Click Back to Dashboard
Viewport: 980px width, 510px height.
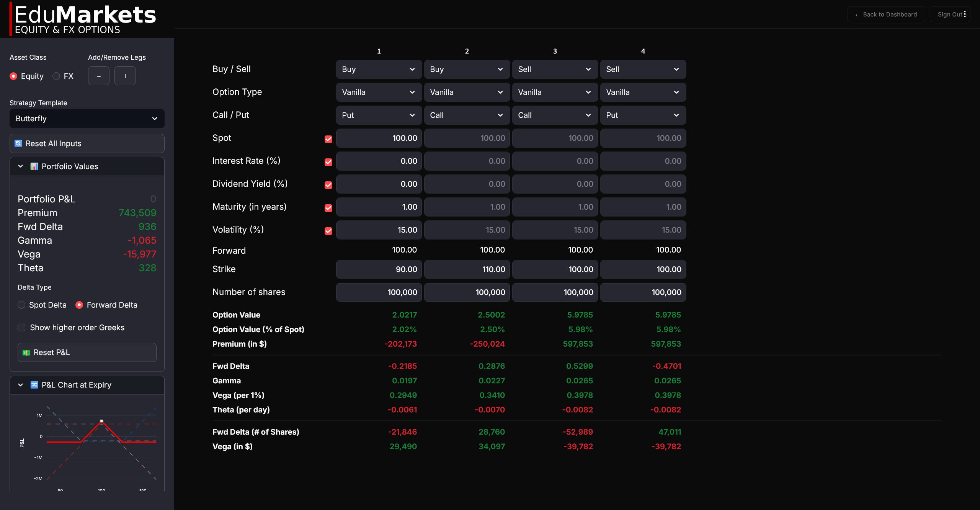pyautogui.click(x=886, y=14)
